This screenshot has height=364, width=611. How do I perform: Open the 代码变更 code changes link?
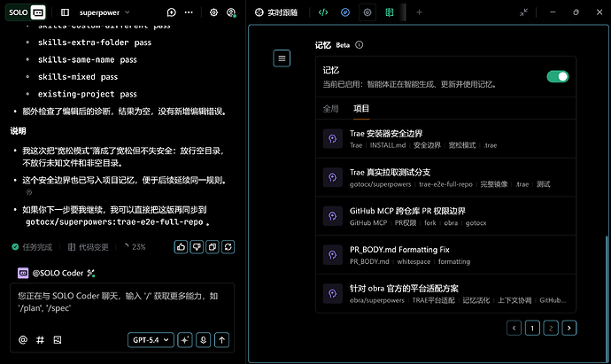tap(89, 247)
